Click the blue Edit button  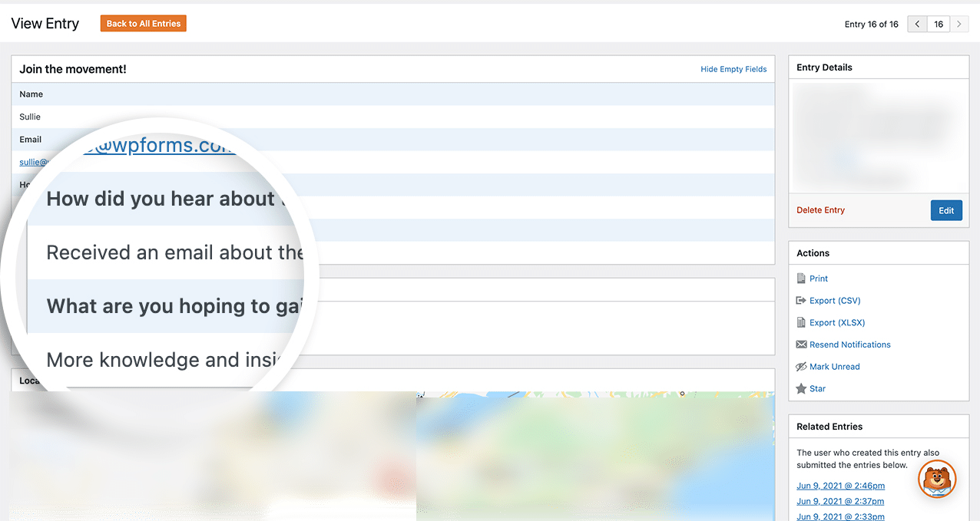click(x=946, y=210)
